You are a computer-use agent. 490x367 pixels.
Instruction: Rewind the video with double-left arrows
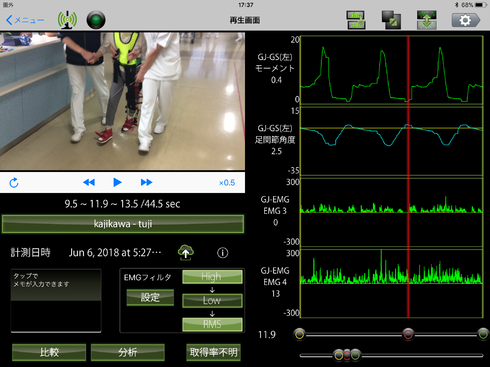(x=89, y=182)
